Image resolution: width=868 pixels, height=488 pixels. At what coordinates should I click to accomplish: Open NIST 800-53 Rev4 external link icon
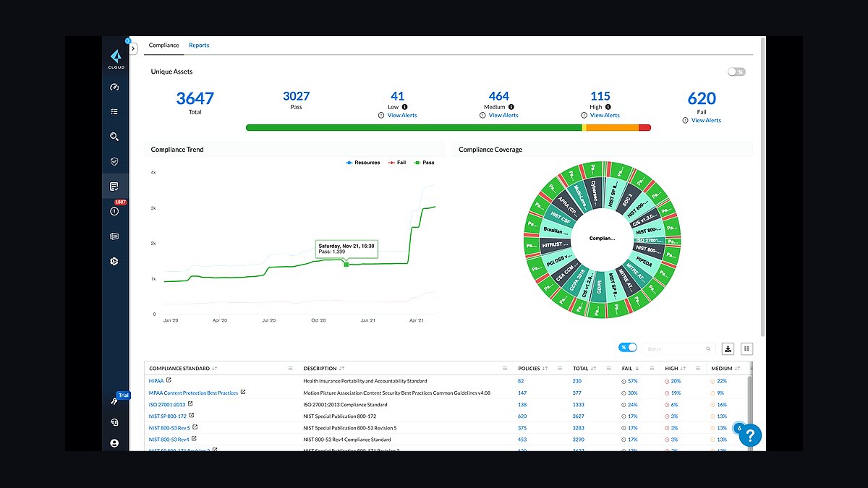pyautogui.click(x=194, y=438)
